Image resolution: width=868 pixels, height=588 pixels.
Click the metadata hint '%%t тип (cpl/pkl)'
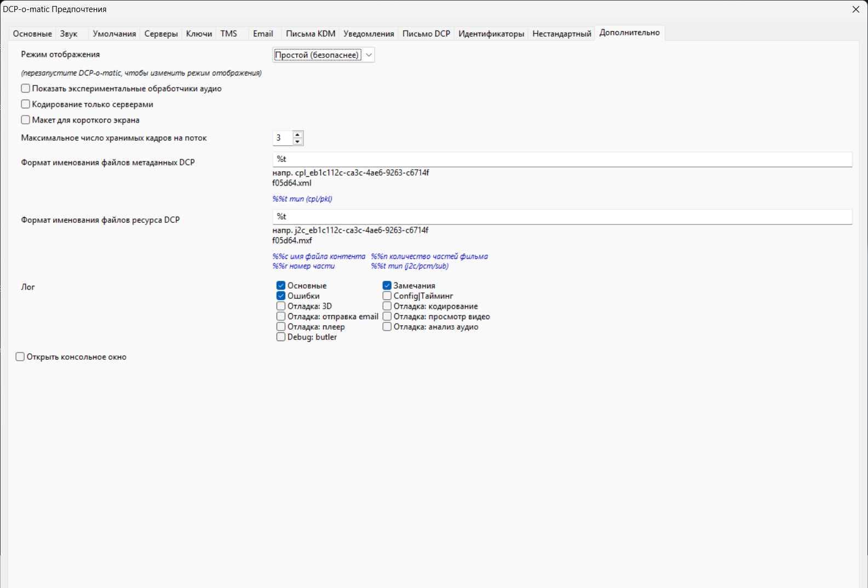(x=302, y=199)
